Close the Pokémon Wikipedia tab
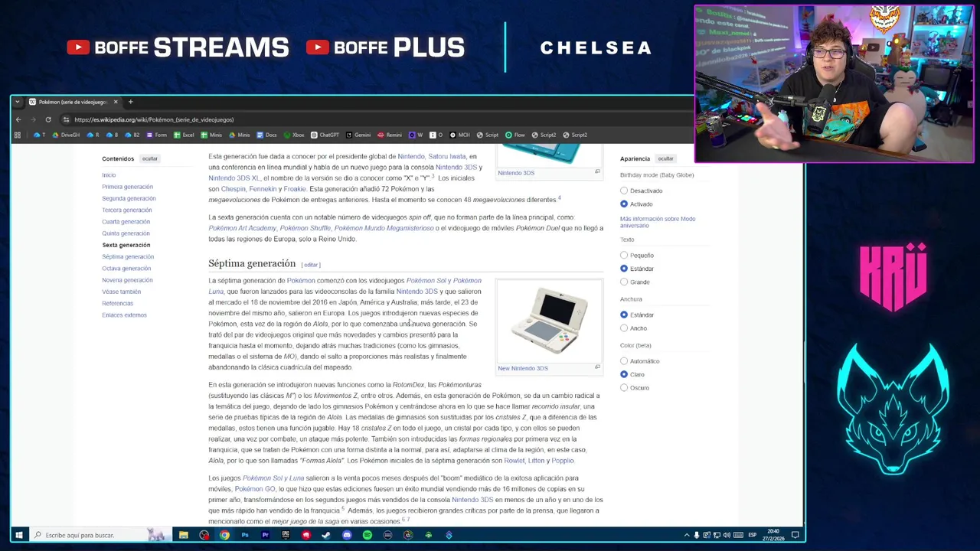This screenshot has width=980, height=551. coord(116,102)
